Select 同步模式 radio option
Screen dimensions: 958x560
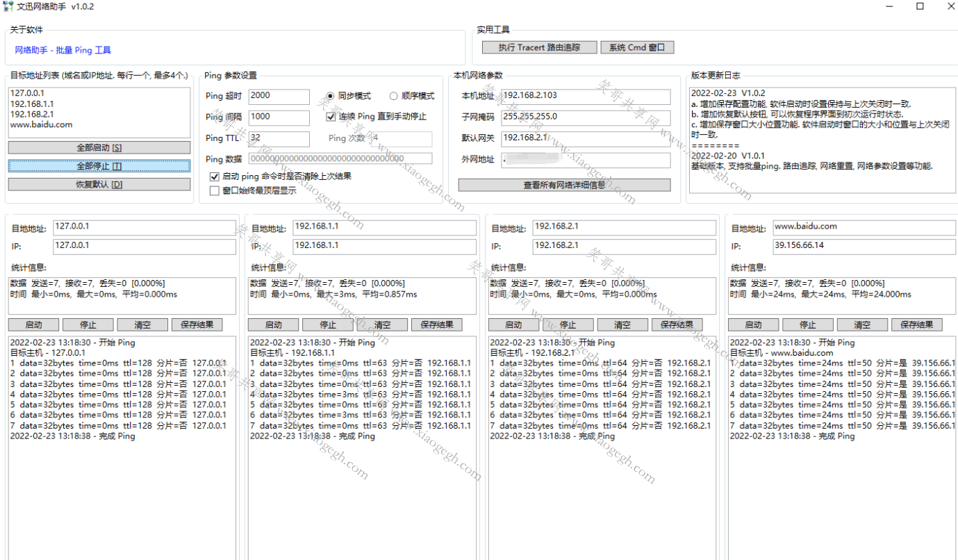349,96
